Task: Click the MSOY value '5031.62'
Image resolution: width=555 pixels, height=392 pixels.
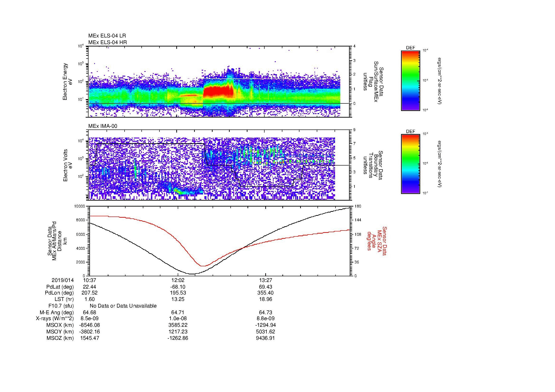Action: [266, 332]
